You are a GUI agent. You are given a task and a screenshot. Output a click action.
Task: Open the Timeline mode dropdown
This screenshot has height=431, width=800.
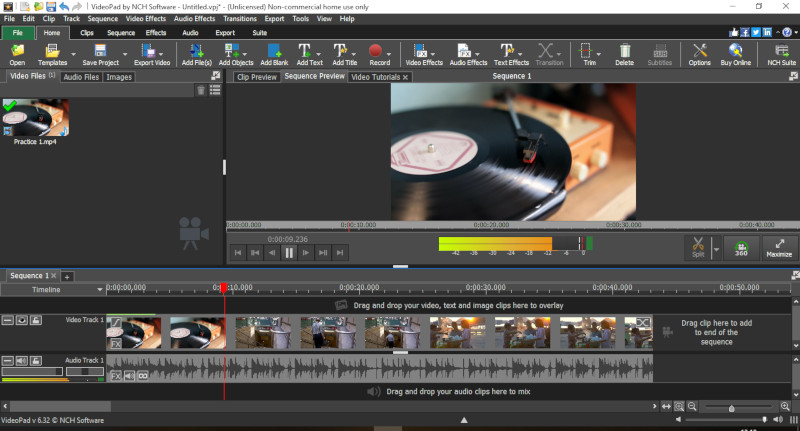[99, 290]
